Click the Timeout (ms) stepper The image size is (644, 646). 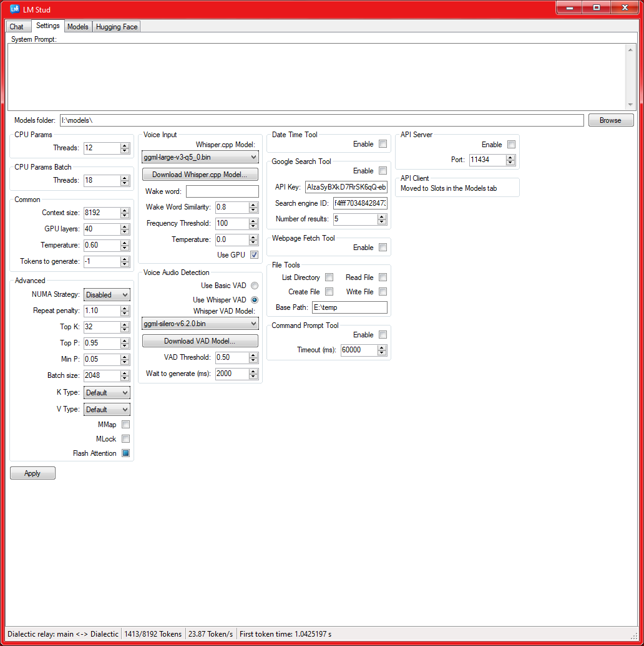tap(382, 350)
